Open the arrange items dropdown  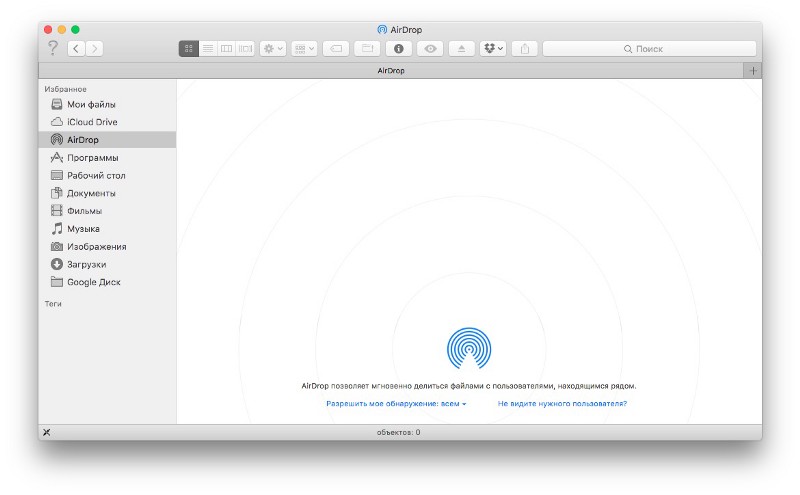[x=304, y=48]
